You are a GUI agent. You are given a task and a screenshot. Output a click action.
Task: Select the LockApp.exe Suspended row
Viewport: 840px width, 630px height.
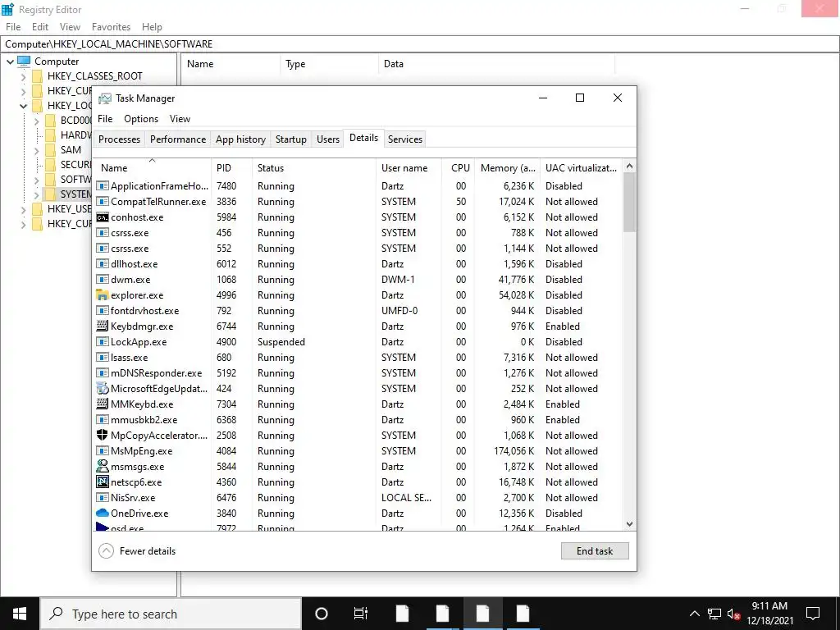(358, 342)
